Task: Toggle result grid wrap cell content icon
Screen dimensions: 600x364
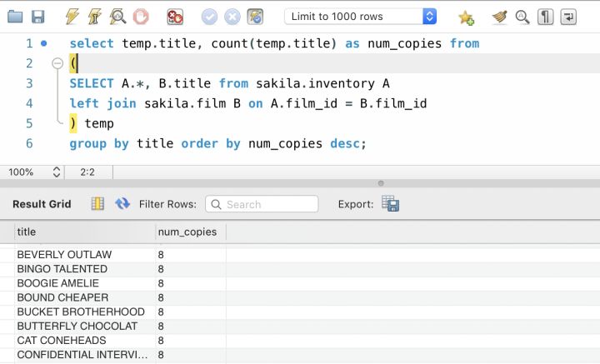Action: click(x=97, y=204)
